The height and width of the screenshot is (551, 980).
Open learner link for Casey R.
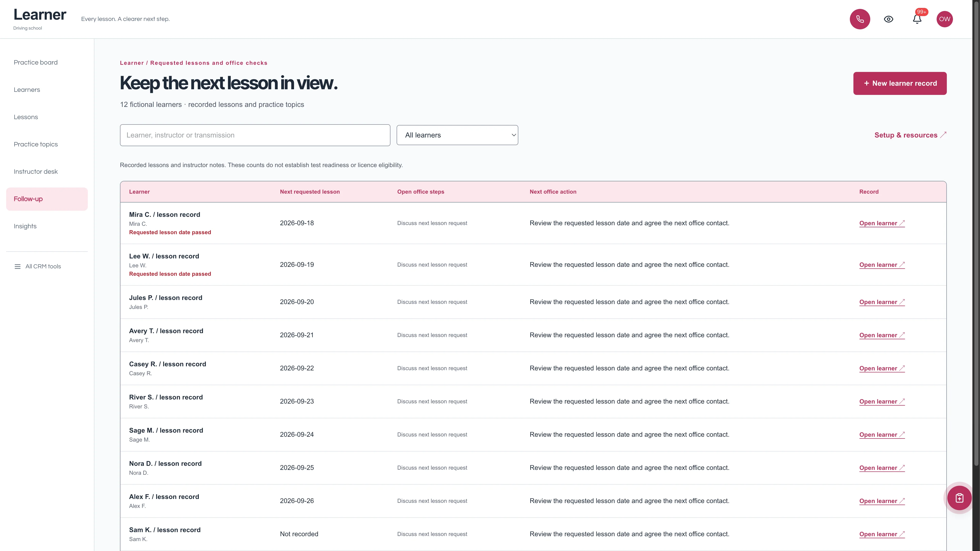pos(882,368)
